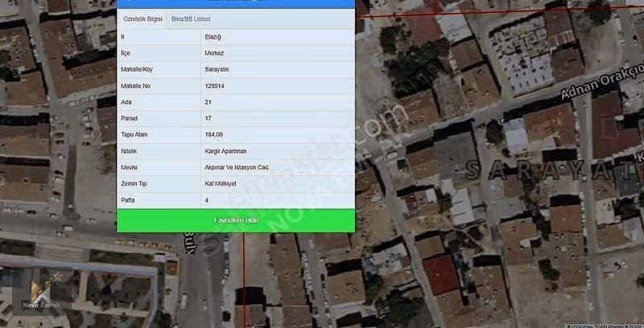The width and height of the screenshot is (644, 328).
Task: Switch to the Bina/BB Listesi tab
Action: (x=191, y=18)
